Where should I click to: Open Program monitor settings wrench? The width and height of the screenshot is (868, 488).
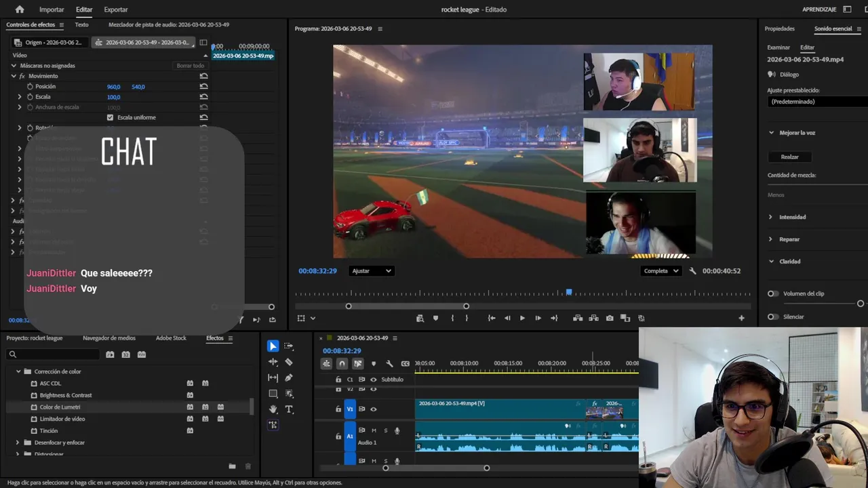[x=692, y=271]
